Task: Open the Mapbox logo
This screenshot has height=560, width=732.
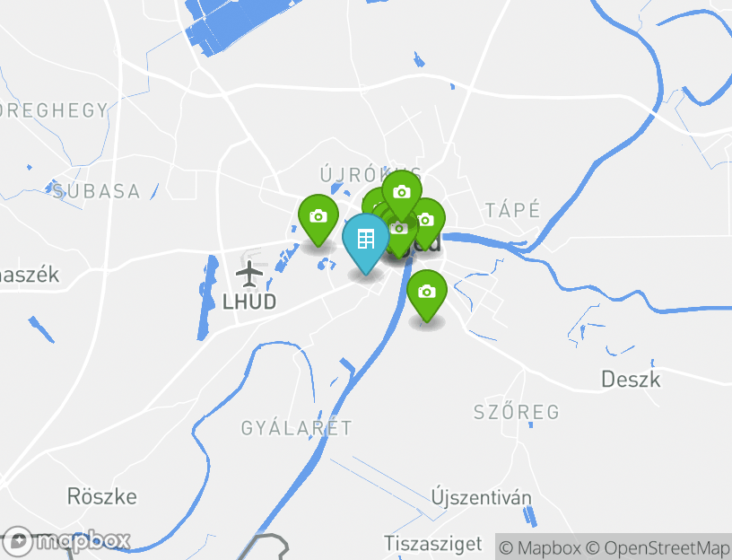Action: (65, 542)
